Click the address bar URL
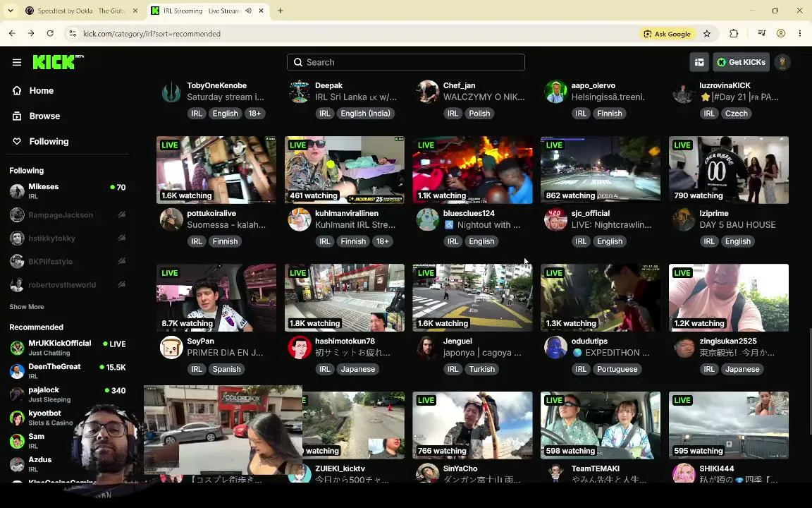 [x=152, y=34]
